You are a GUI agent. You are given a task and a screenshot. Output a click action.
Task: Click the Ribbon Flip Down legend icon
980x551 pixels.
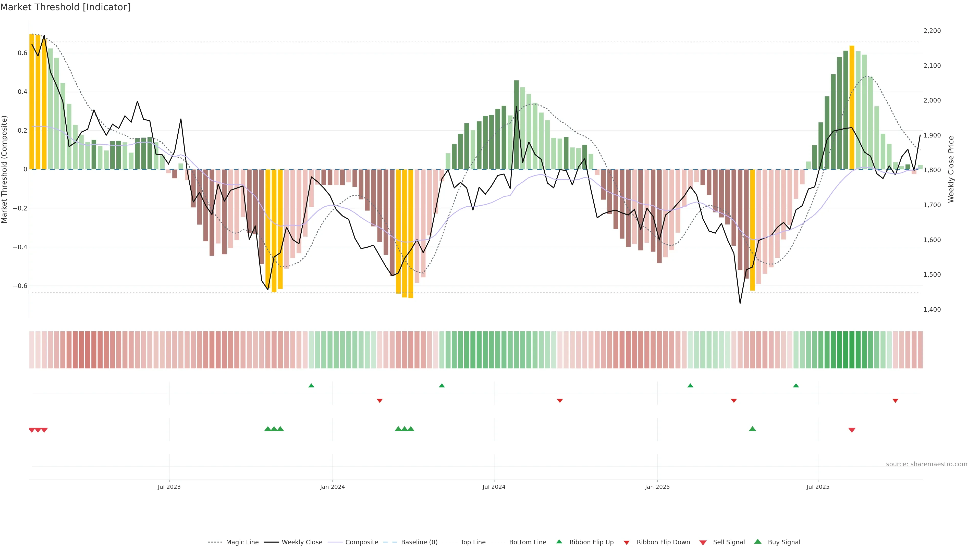click(626, 542)
